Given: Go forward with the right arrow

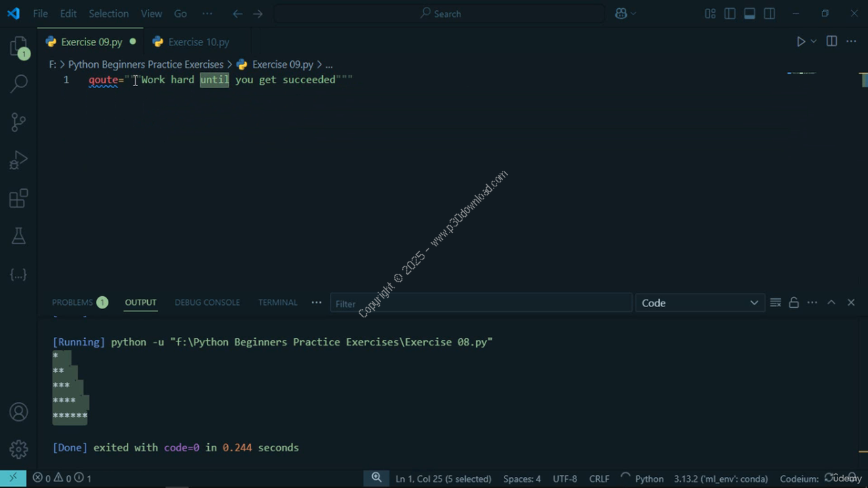Looking at the screenshot, I should click(x=258, y=14).
